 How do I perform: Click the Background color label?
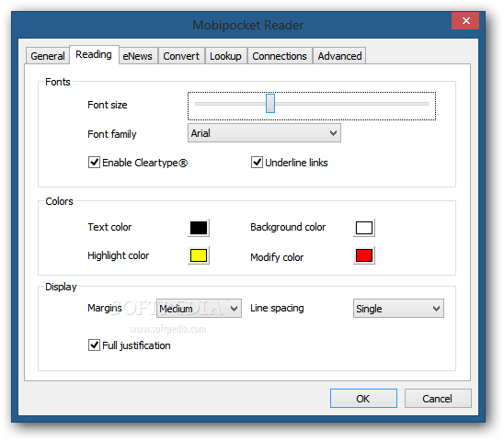[288, 227]
